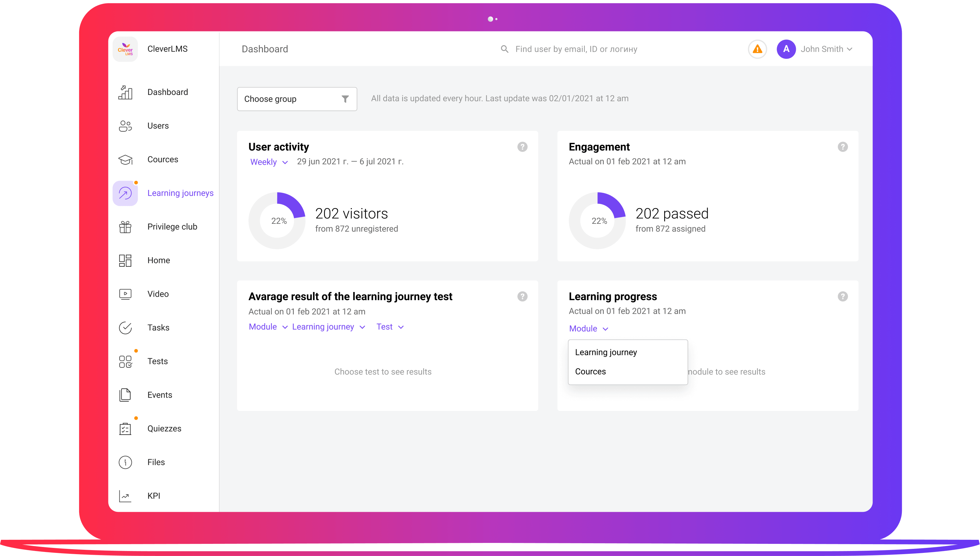The image size is (980, 556).
Task: Click the Quizzes icon in sidebar
Action: point(125,428)
